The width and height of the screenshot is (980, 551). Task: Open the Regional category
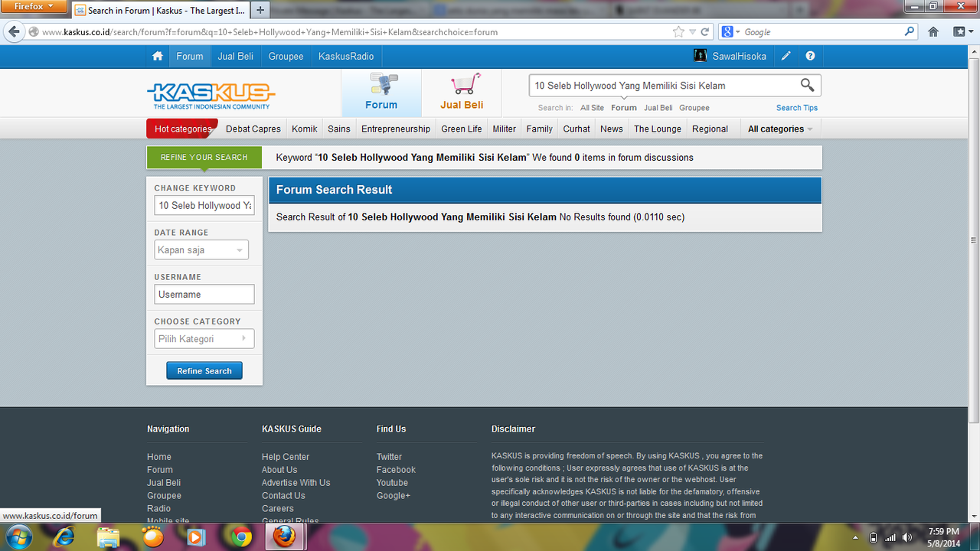pyautogui.click(x=710, y=129)
